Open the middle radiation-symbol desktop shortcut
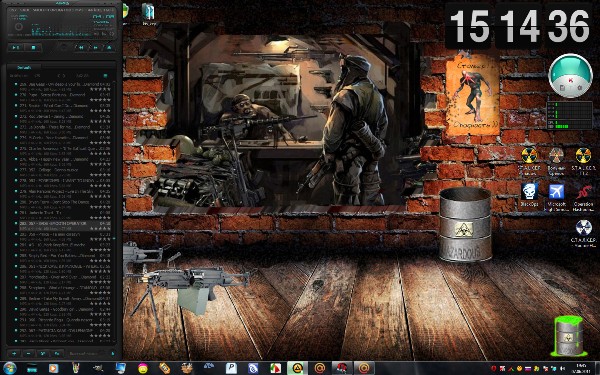Viewport: 600px width, 375px height. (556, 161)
